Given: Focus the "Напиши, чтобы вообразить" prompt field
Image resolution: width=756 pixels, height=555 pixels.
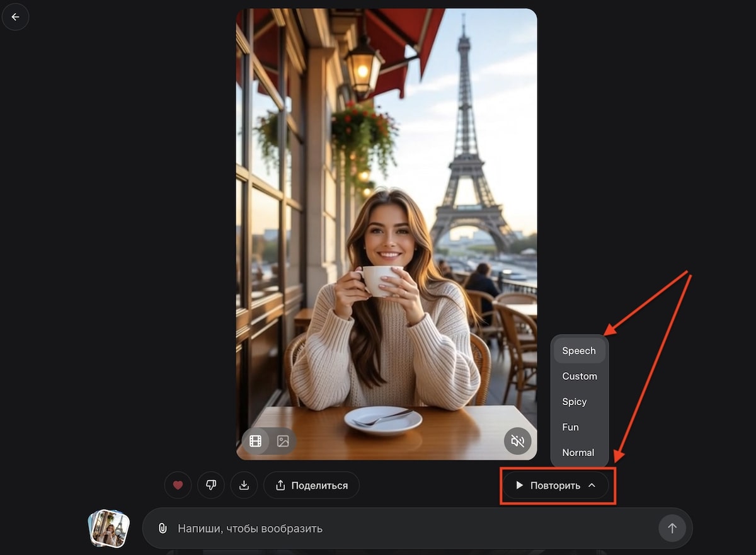Looking at the screenshot, I should [417, 528].
